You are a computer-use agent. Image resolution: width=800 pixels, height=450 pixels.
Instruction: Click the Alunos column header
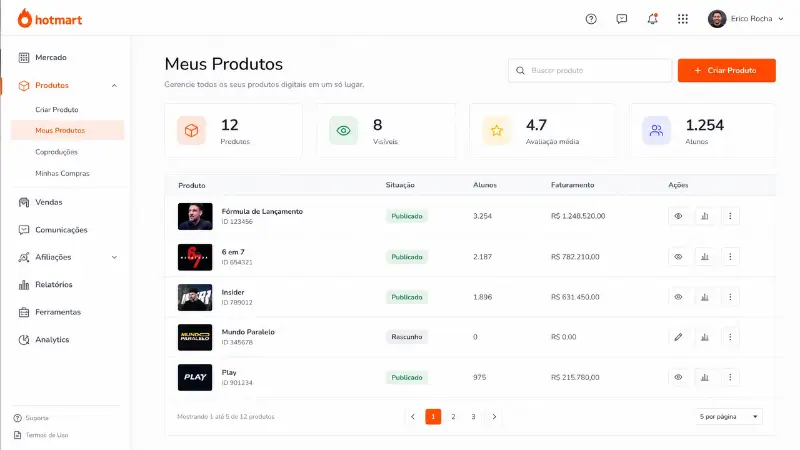click(485, 185)
